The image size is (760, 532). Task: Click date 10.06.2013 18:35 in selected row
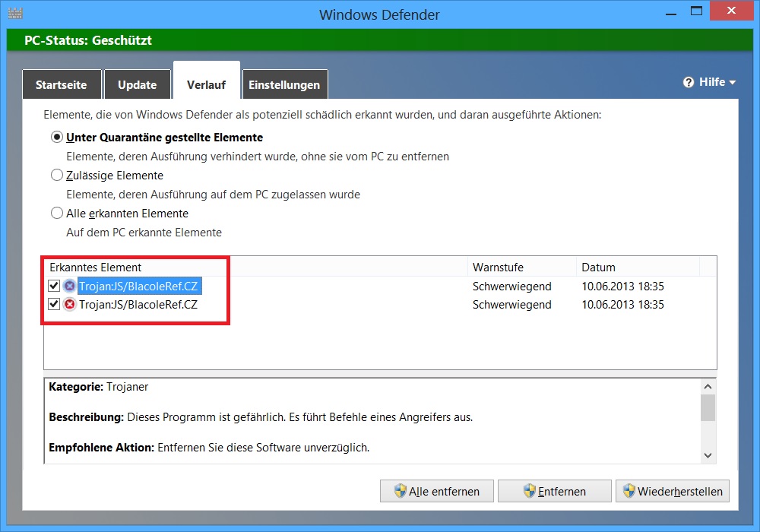[622, 287]
